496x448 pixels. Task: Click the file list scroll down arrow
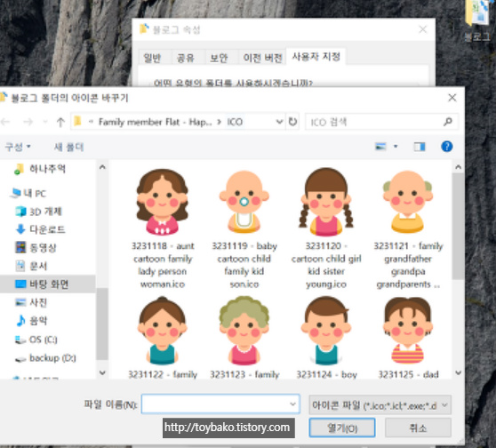tap(459, 372)
